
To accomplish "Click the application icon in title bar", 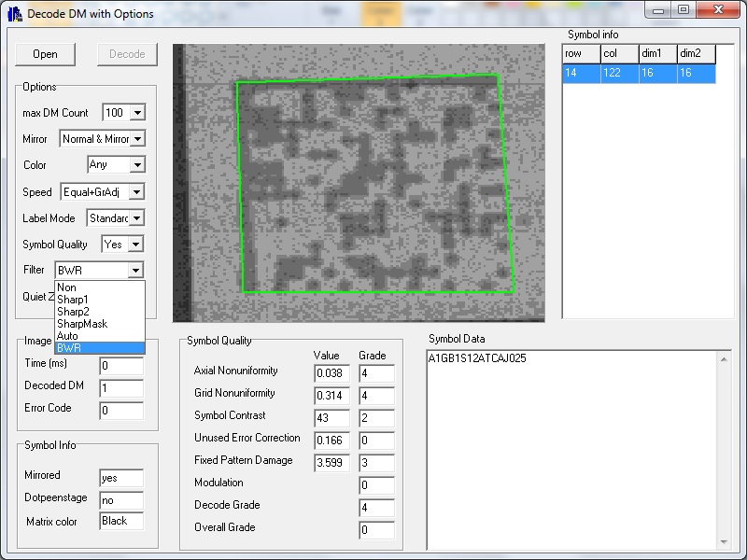I will (15, 14).
